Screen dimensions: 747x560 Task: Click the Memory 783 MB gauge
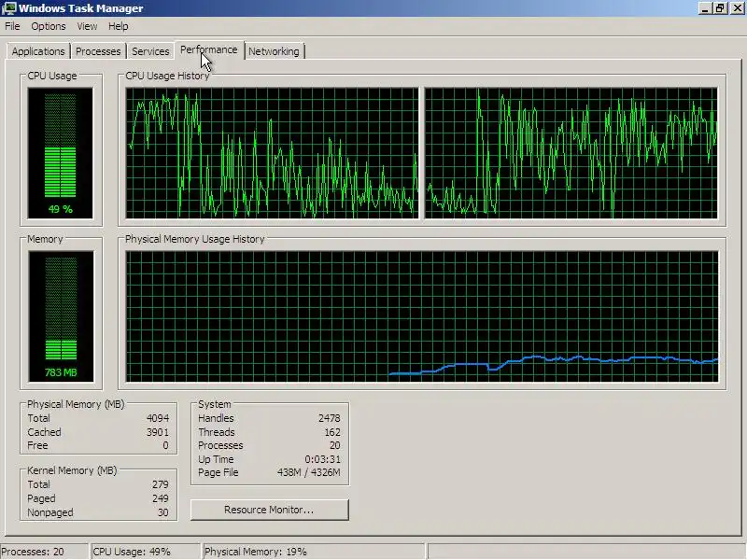[61, 316]
